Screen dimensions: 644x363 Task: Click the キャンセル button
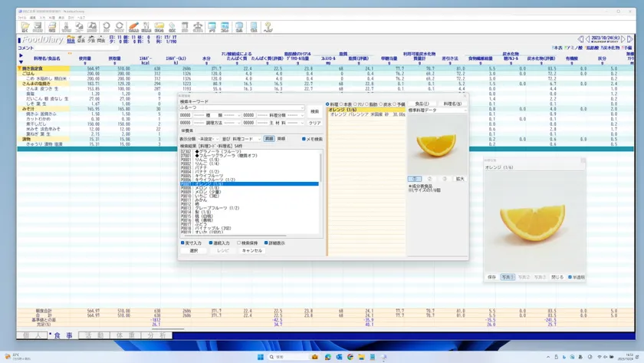coord(251,251)
